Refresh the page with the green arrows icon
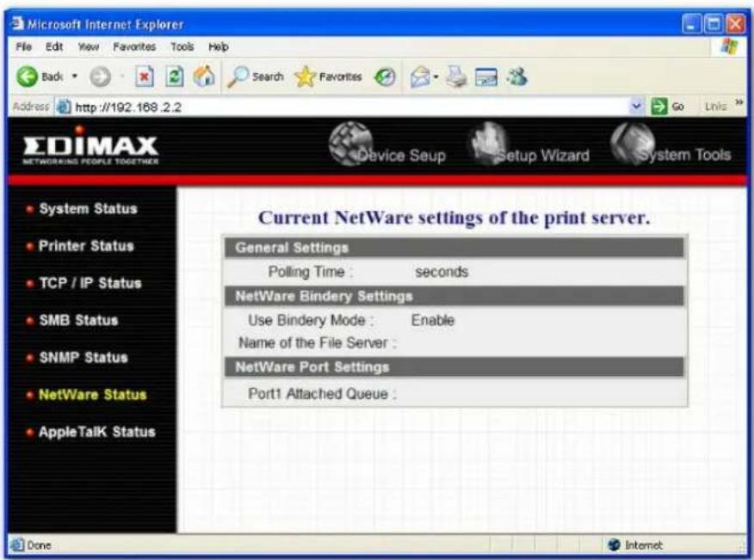This screenshot has height=560, width=754. tap(175, 77)
